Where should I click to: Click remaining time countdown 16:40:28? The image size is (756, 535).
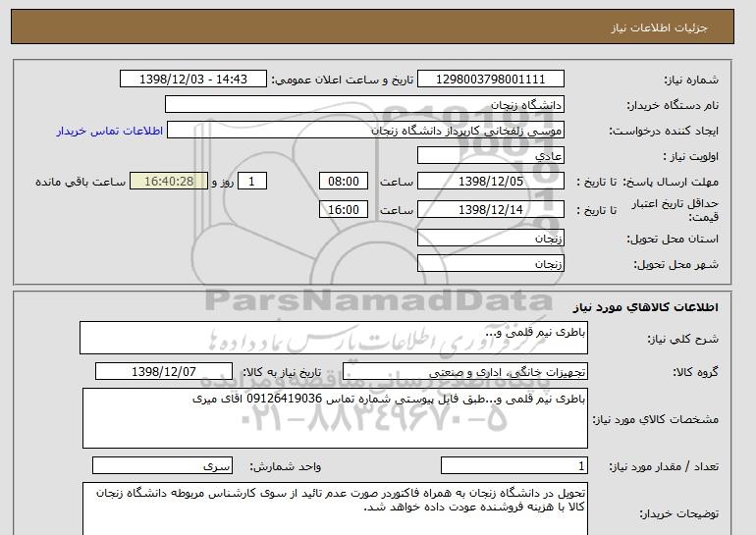coord(169,182)
